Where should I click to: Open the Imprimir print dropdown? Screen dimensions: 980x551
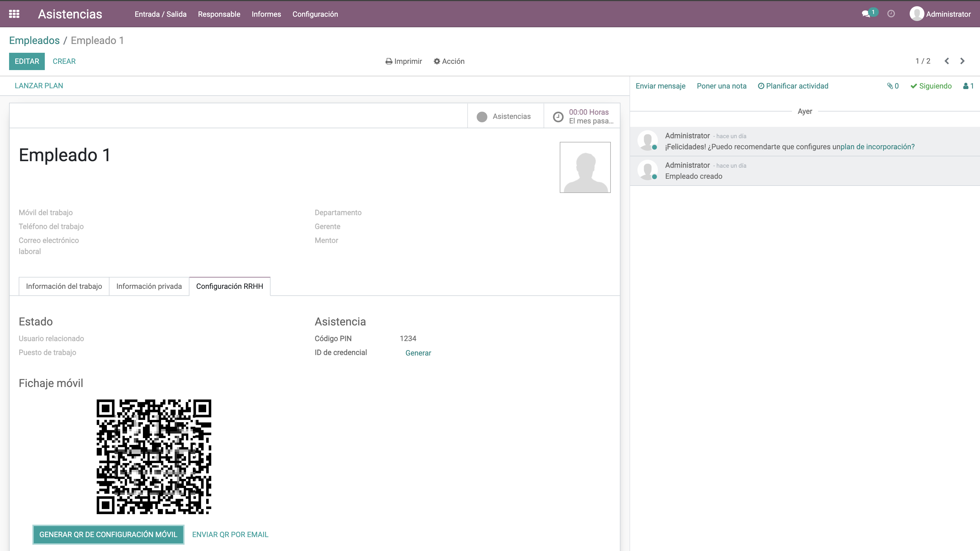(404, 61)
